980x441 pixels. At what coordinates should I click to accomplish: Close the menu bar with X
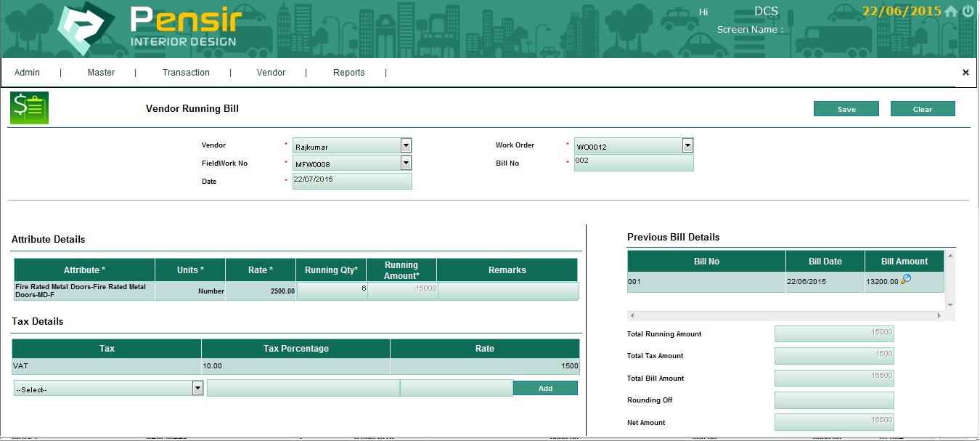[x=965, y=73]
